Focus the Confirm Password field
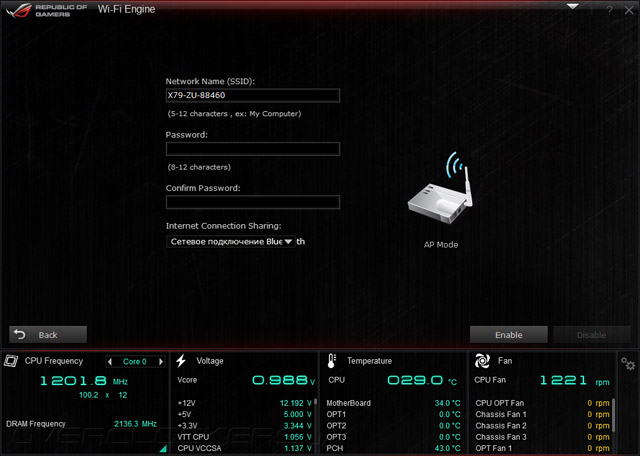The image size is (640, 456). click(x=253, y=202)
